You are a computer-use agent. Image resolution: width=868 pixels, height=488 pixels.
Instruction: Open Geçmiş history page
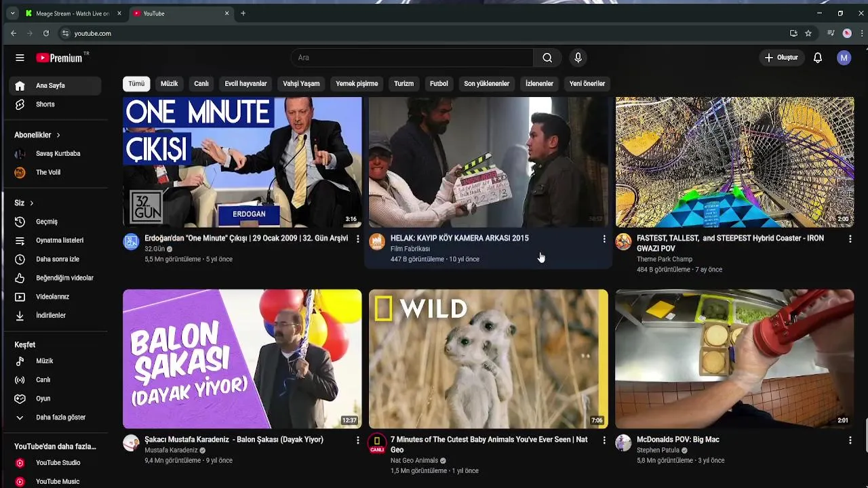click(x=55, y=222)
